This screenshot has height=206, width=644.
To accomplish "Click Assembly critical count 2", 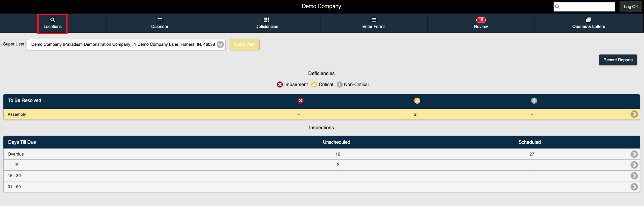I will pos(415,114).
